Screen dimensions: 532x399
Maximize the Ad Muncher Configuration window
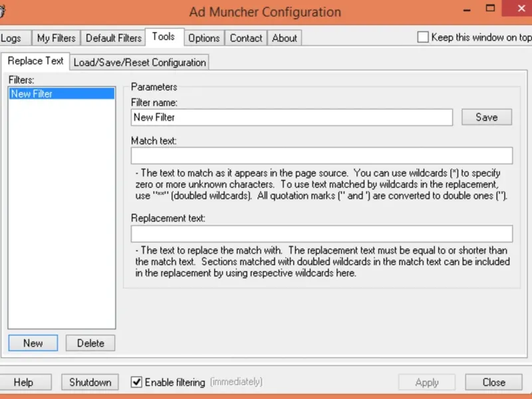[x=490, y=8]
